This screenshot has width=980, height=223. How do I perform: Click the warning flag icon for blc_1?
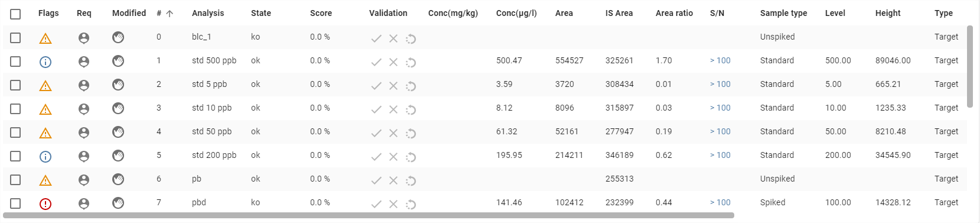(45, 38)
